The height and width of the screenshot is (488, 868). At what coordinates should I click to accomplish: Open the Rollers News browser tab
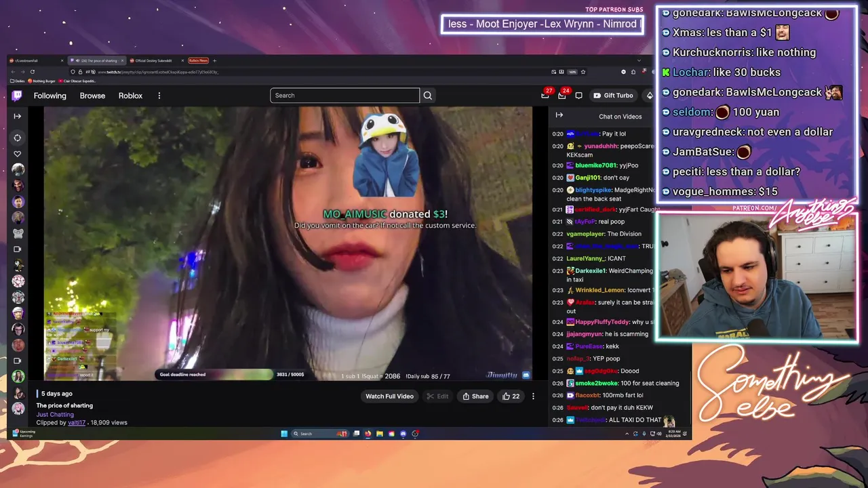(x=198, y=60)
